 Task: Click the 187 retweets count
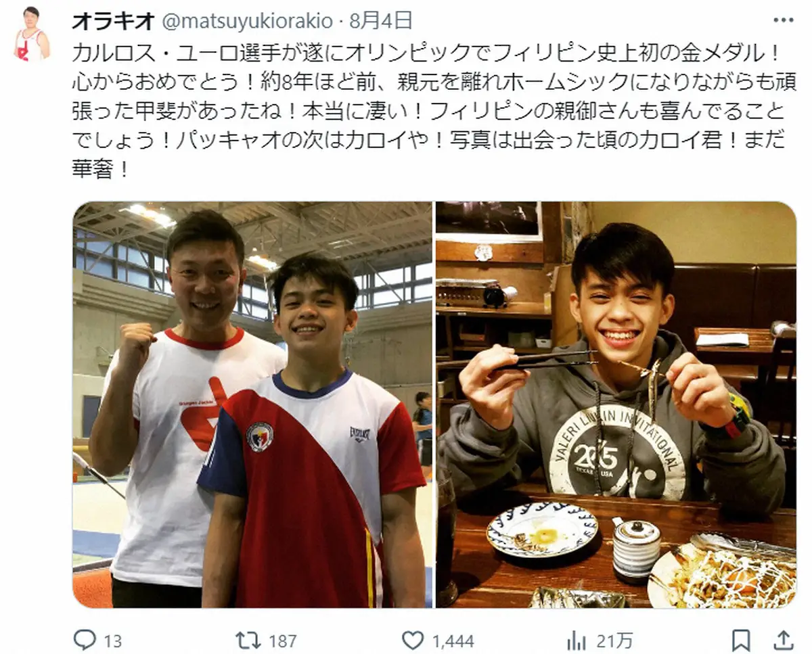[283, 640]
